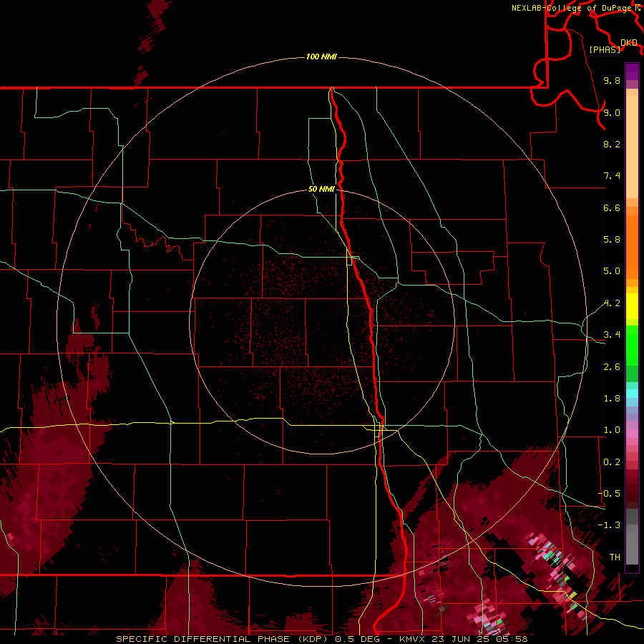Click the "100 NMI" range ring label
Viewport: 644px width, 644px height.
321,57
